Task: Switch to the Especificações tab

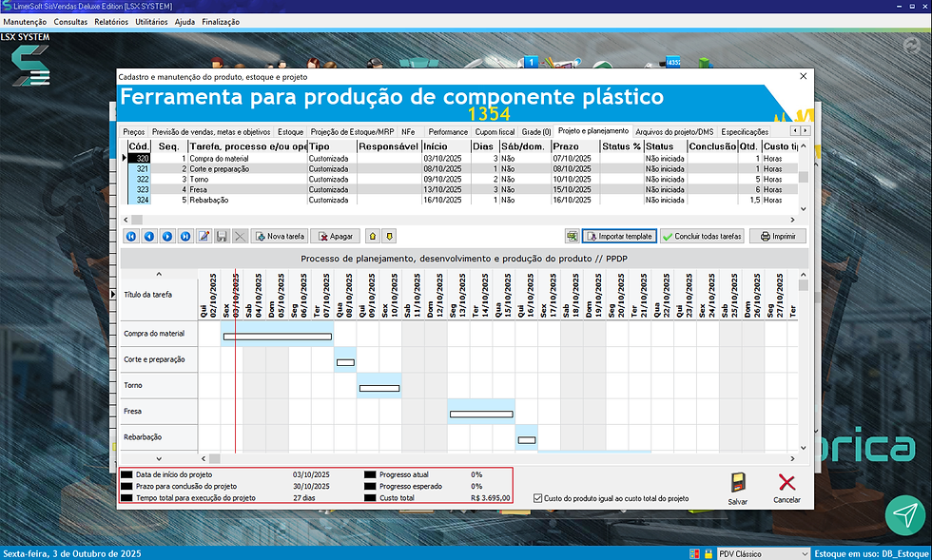Action: (x=745, y=132)
